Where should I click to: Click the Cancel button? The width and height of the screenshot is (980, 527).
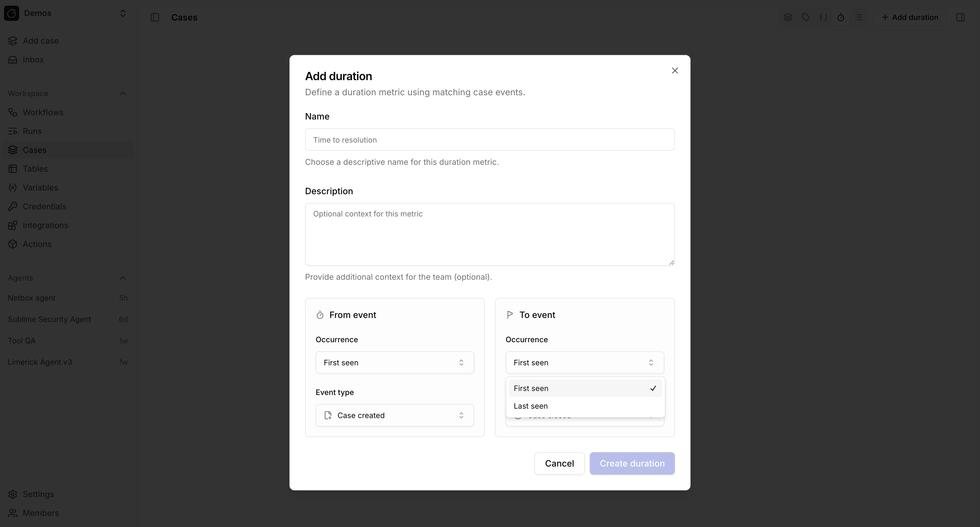(559, 463)
